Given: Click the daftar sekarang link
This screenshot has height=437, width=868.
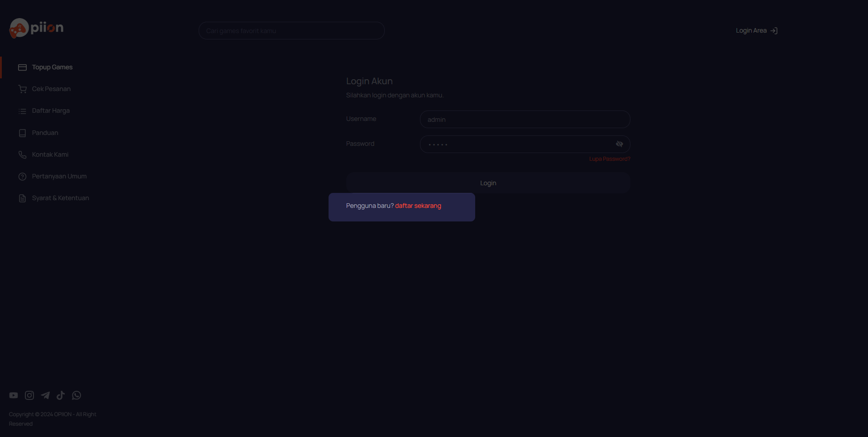Looking at the screenshot, I should click(x=418, y=206).
